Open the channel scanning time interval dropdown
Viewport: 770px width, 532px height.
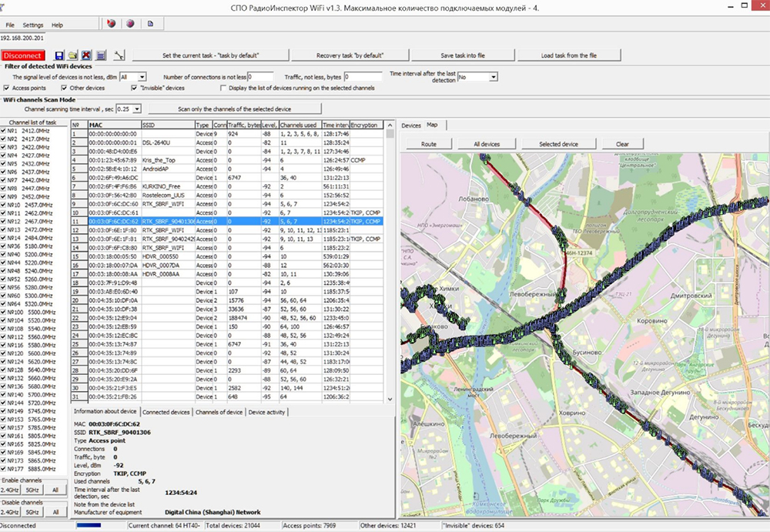[x=138, y=109]
